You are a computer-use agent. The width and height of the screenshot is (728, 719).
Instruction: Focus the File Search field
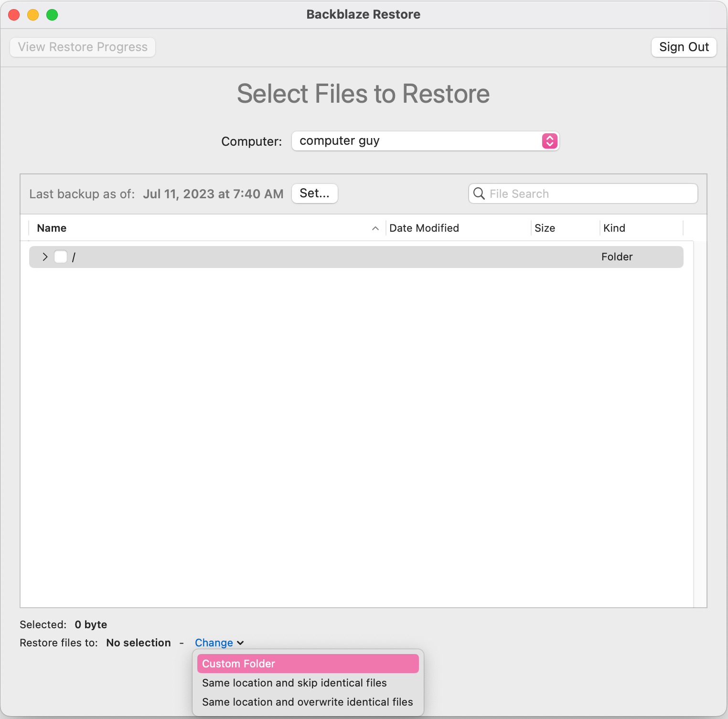[583, 193]
